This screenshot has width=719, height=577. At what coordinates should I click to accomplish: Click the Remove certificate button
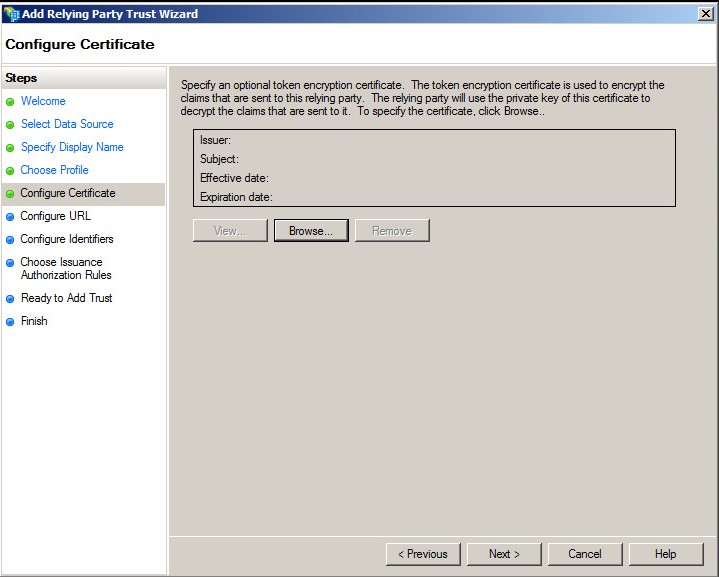point(392,231)
